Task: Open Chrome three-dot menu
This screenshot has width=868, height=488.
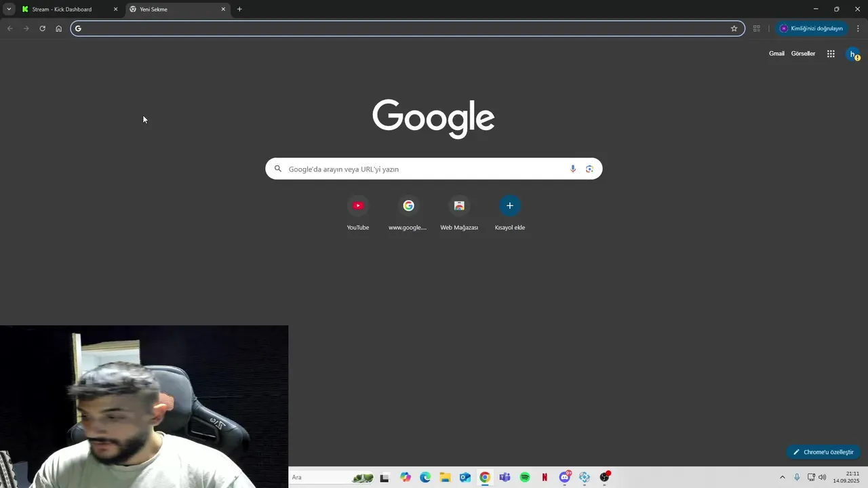Action: (858, 28)
